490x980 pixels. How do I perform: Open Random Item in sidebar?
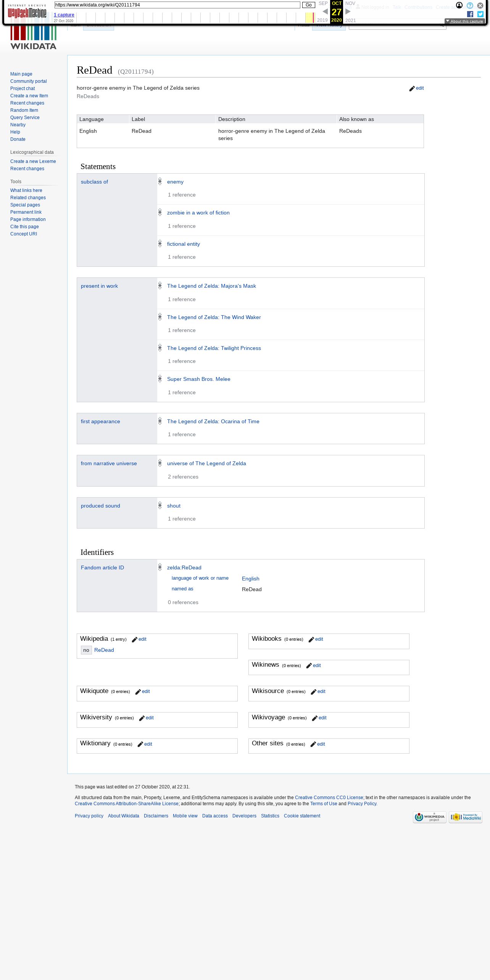click(24, 110)
